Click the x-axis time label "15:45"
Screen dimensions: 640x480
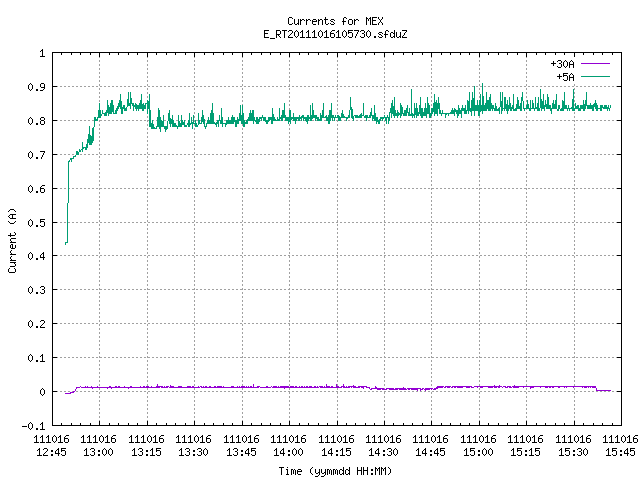coord(620,452)
